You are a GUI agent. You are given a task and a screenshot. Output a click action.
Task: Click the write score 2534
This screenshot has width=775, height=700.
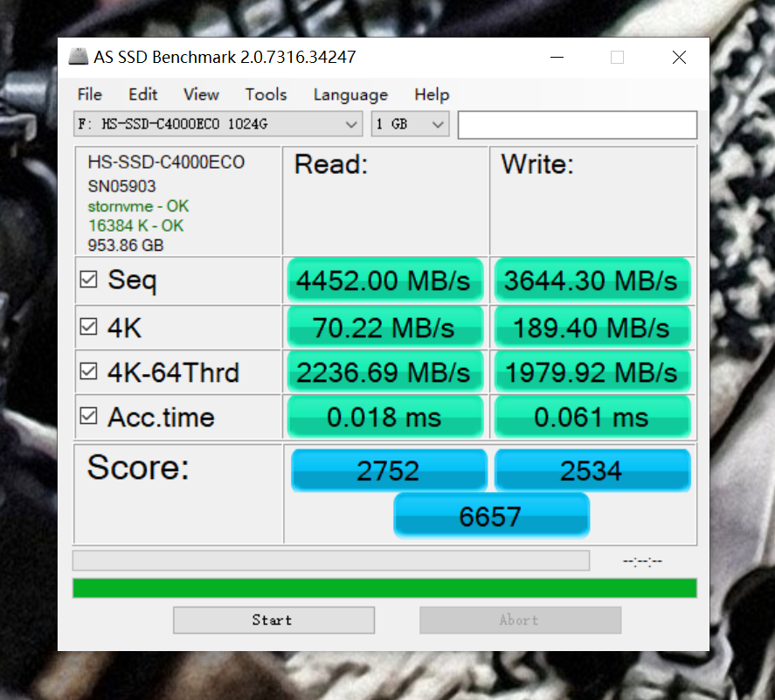(x=592, y=470)
